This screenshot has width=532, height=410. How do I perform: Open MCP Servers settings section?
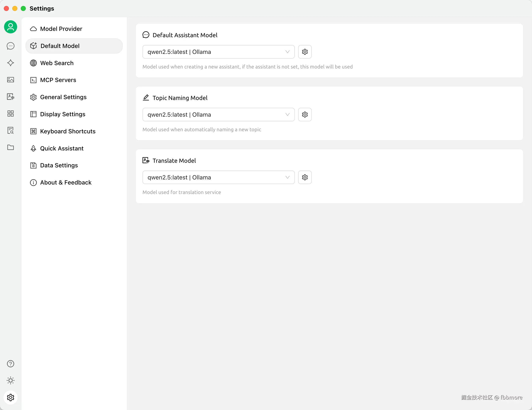[x=58, y=80]
